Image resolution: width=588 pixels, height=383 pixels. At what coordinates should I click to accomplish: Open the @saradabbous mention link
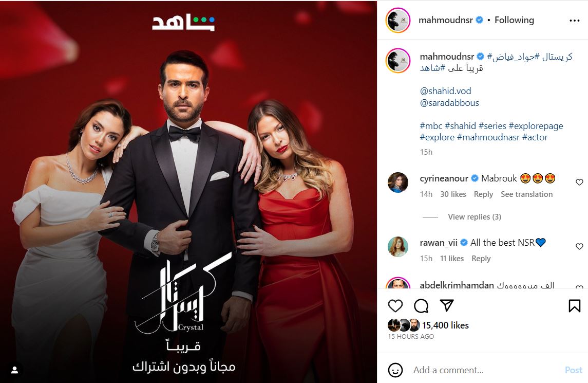[449, 103]
